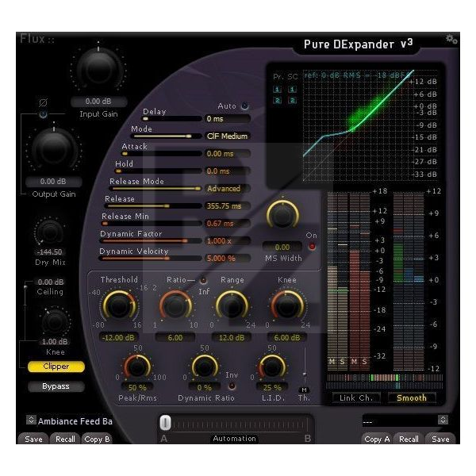Click the Ceiling vertical slider handle

click(x=25, y=286)
